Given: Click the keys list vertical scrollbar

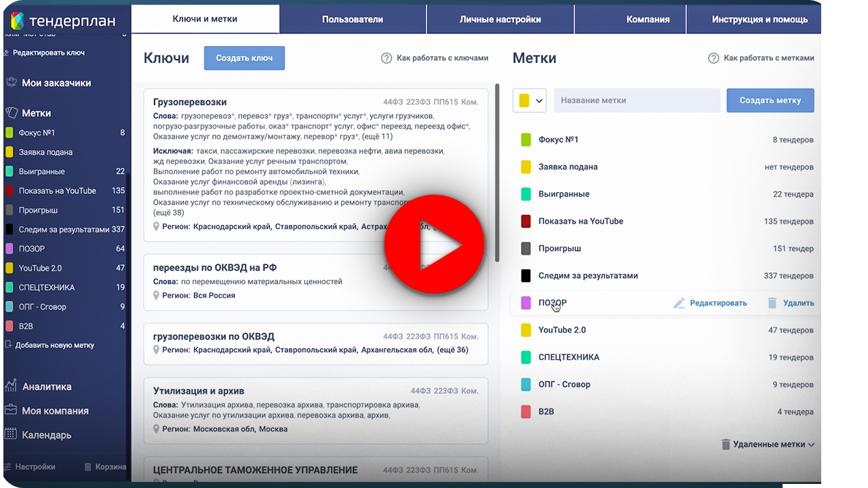Looking at the screenshot, I should pos(498,173).
